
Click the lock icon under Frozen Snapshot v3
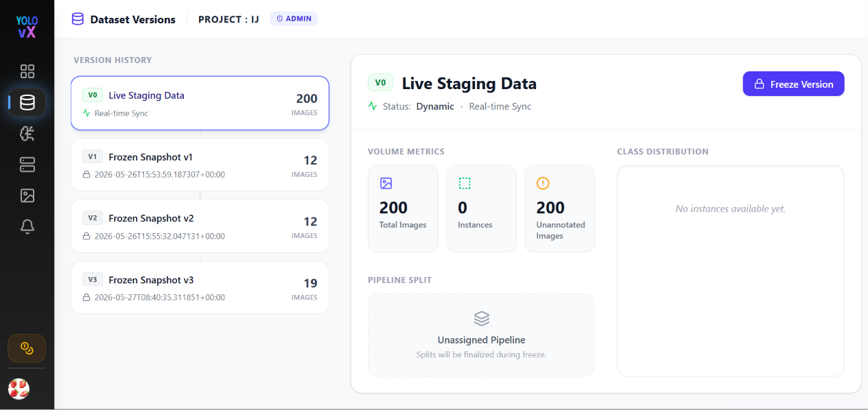click(x=86, y=298)
